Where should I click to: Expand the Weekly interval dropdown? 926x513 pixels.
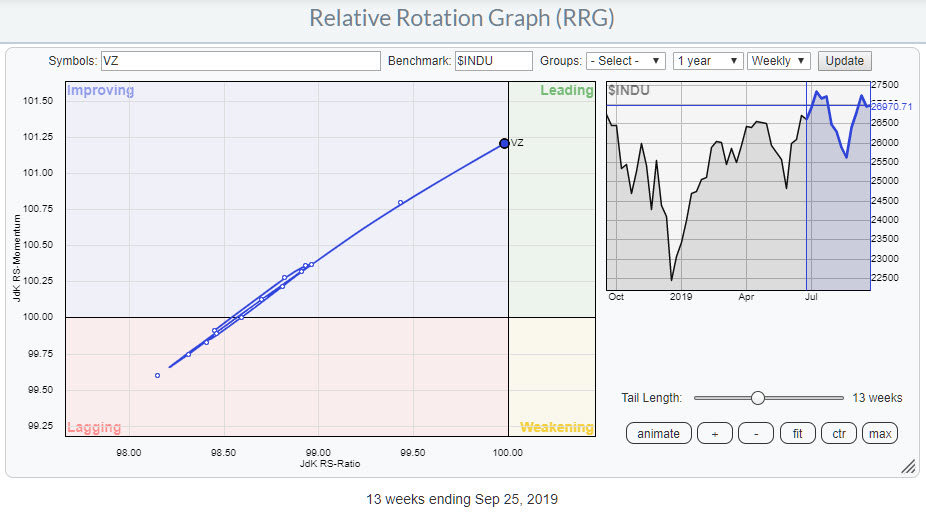778,61
